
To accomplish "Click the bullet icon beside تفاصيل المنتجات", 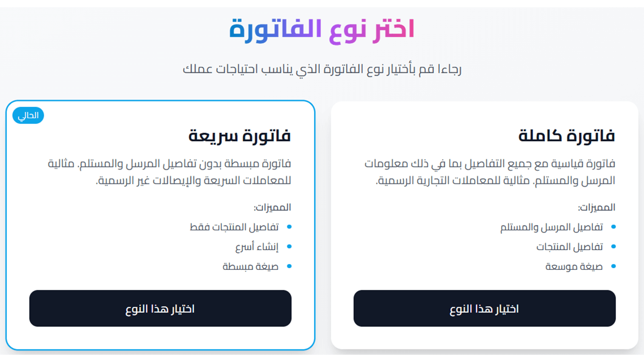I will click(x=613, y=247).
